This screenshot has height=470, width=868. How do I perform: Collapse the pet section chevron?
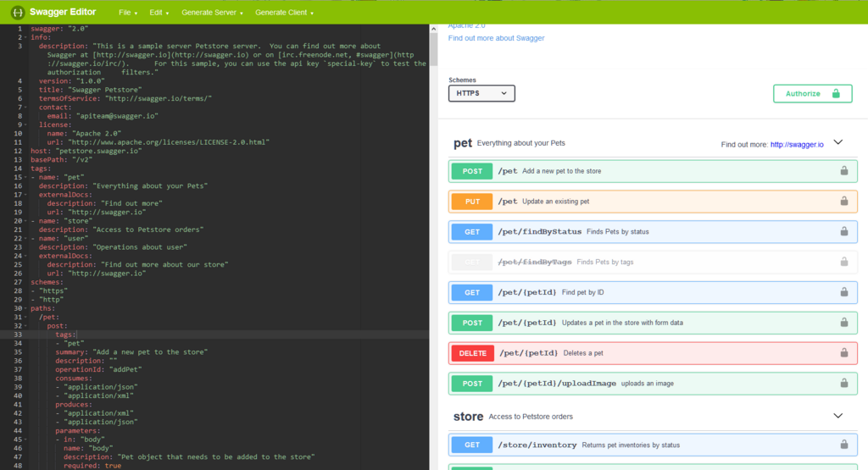[838, 142]
